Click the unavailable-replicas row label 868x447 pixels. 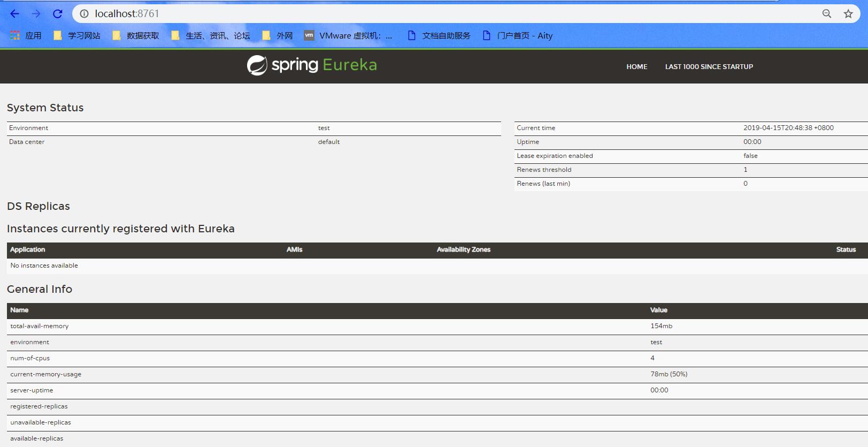coord(41,422)
